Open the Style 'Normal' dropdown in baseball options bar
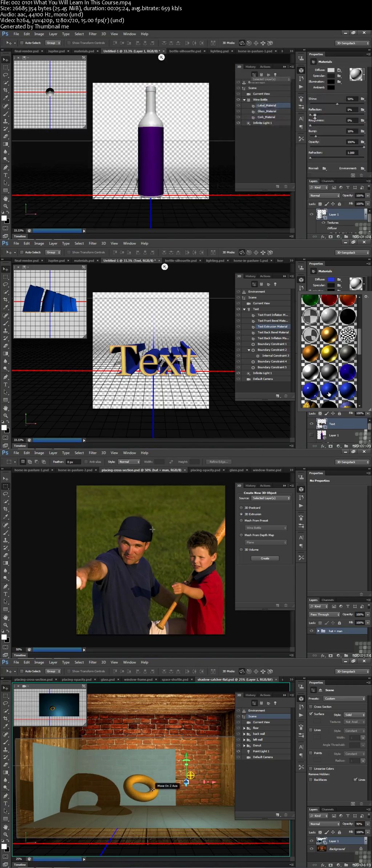Viewport: 372px width, 868px height. point(129,462)
